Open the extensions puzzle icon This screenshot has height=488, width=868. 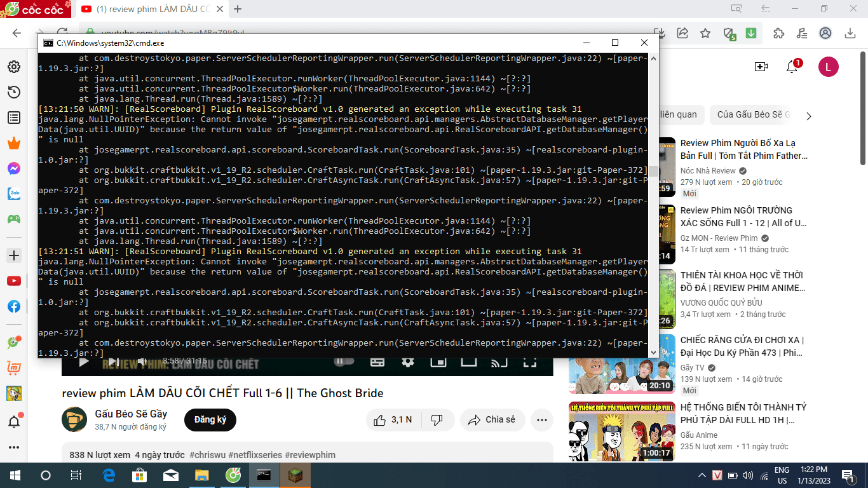(778, 33)
